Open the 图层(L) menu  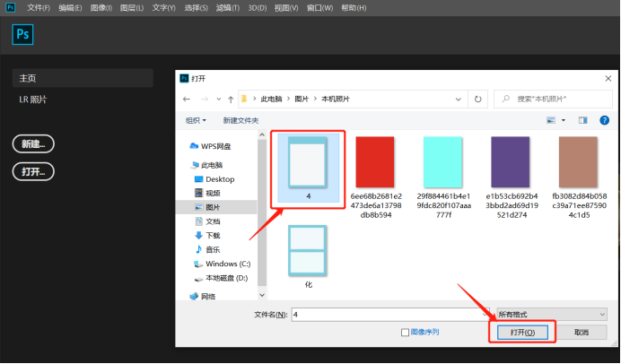click(x=132, y=7)
